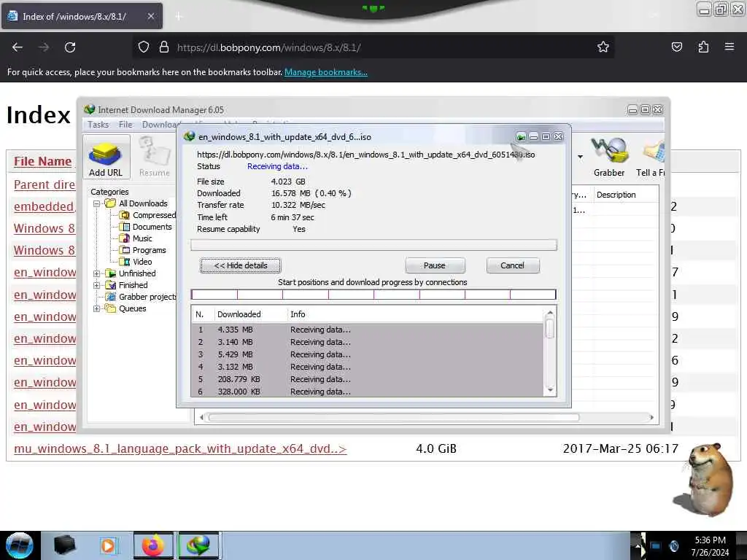
Task: Select the Music category
Action: (136, 238)
